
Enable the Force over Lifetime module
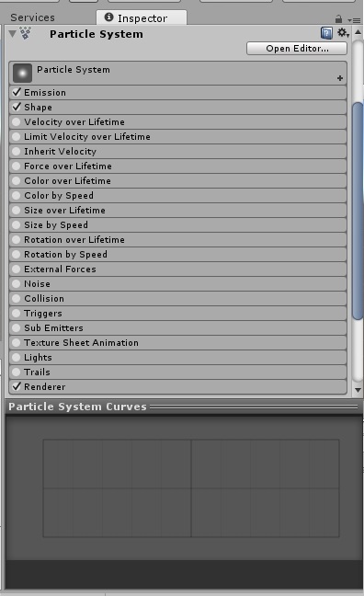[x=16, y=166]
